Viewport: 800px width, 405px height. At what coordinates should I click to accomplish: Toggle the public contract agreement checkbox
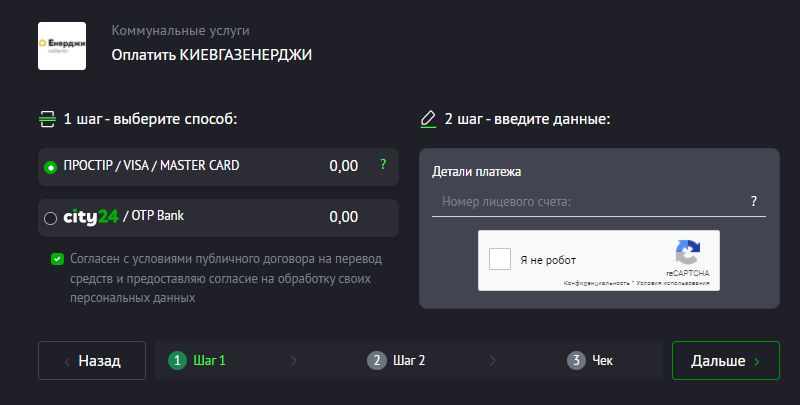click(x=57, y=259)
